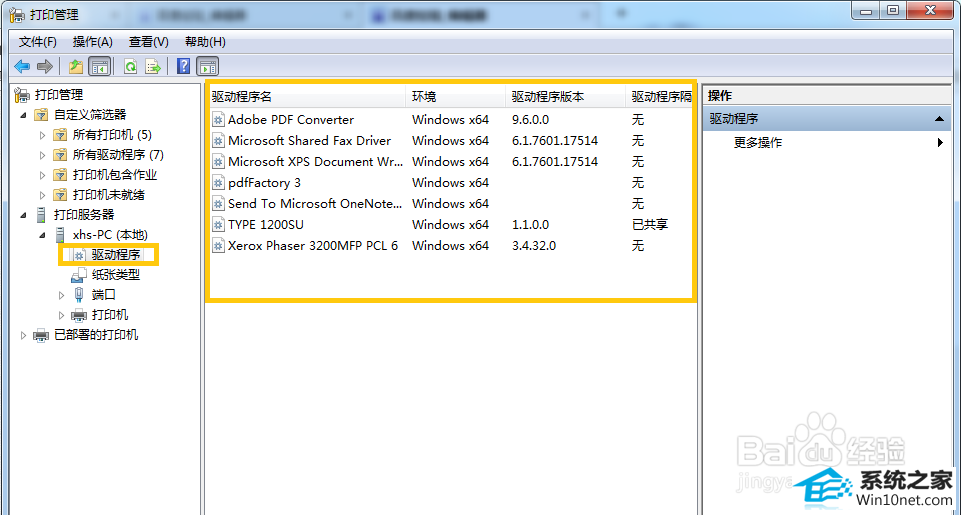Expand the 所有打印机 (5) node
The width and height of the screenshot is (961, 515).
tap(42, 135)
